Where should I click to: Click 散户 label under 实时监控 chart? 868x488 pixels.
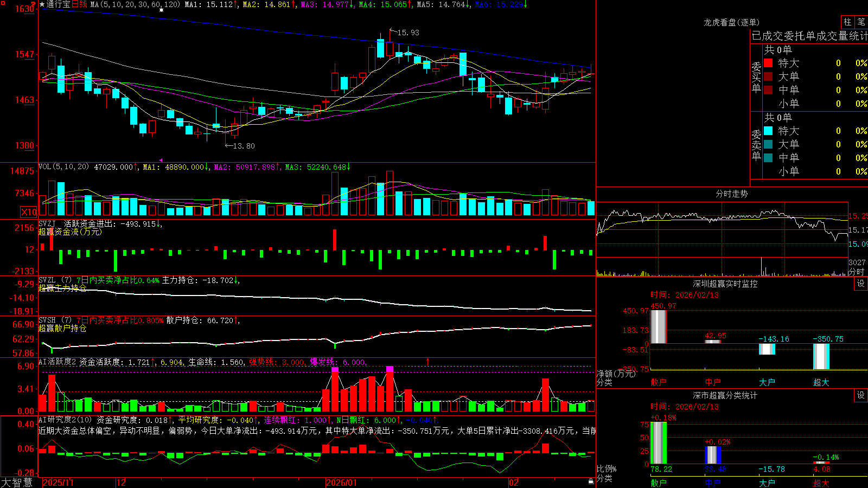(659, 382)
